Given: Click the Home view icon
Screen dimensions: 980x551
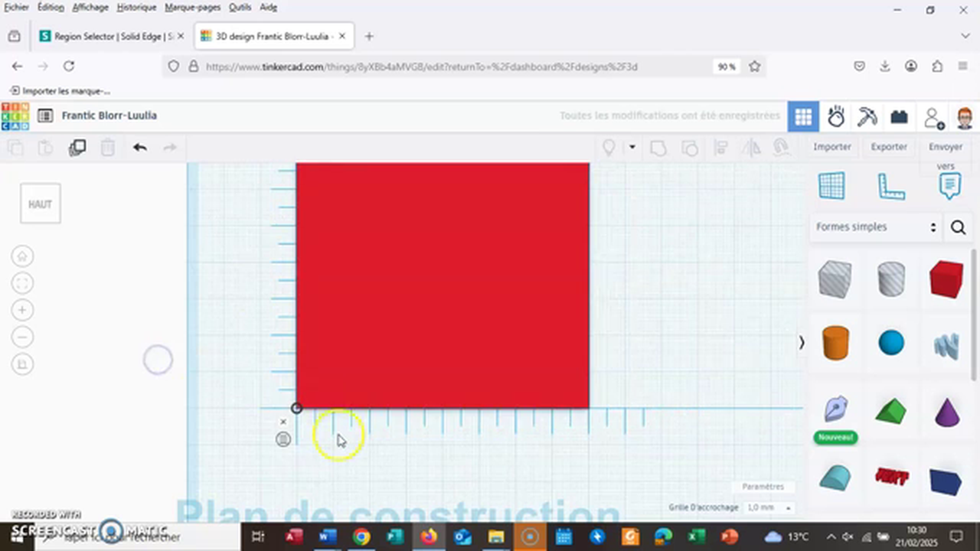Looking at the screenshot, I should (x=22, y=256).
